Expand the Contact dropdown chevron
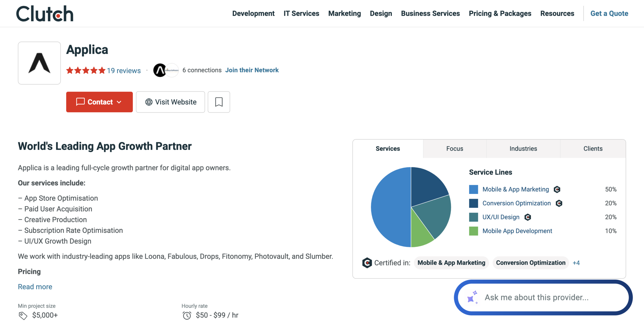The width and height of the screenshot is (644, 323). point(119,102)
